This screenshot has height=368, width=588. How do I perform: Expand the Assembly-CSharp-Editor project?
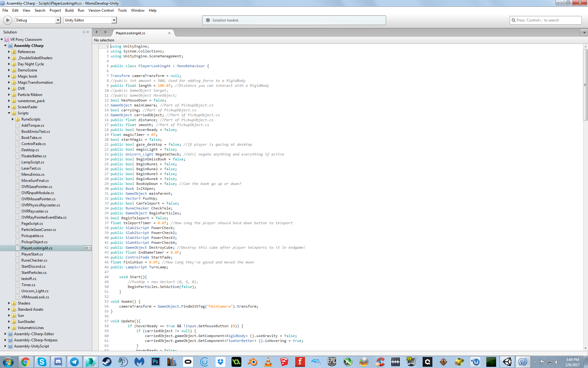(x=5, y=334)
